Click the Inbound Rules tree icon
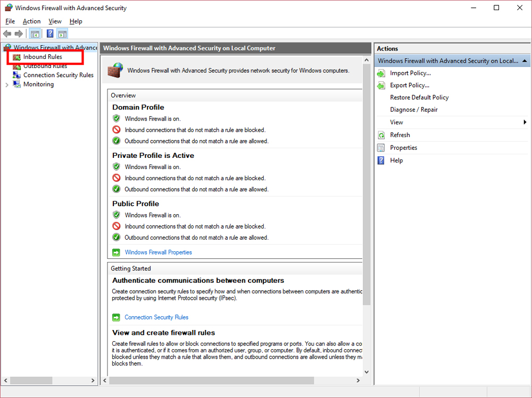Screen dimensions: 532x398 [16, 57]
